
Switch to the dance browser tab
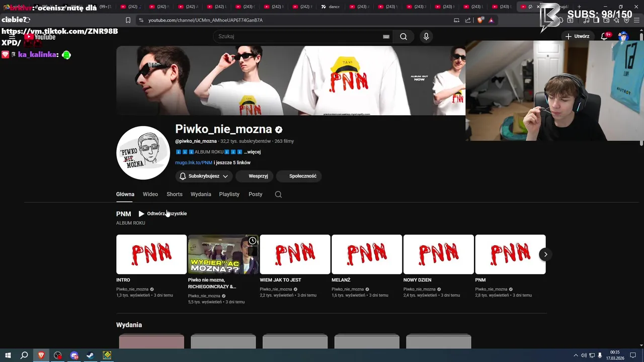tap(331, 7)
